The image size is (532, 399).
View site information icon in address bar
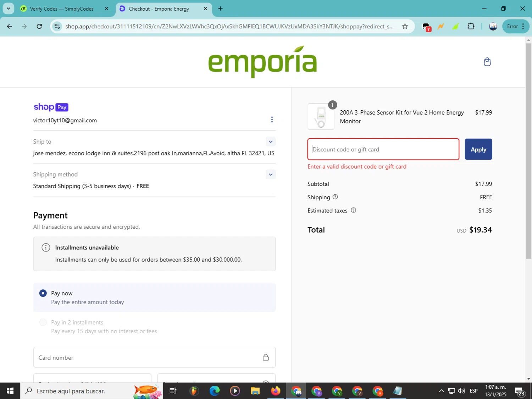[57, 26]
